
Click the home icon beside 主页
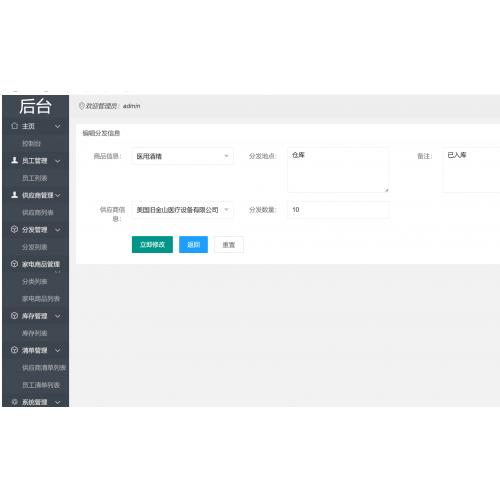pos(14,126)
